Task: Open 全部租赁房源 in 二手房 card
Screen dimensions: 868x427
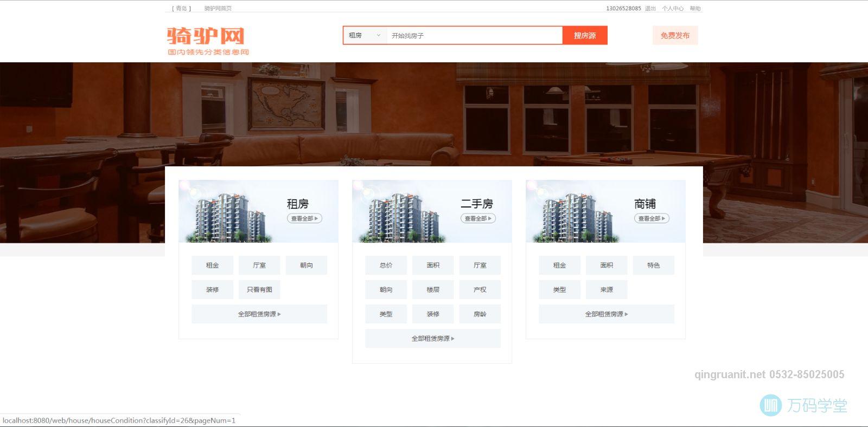Action: click(x=433, y=338)
